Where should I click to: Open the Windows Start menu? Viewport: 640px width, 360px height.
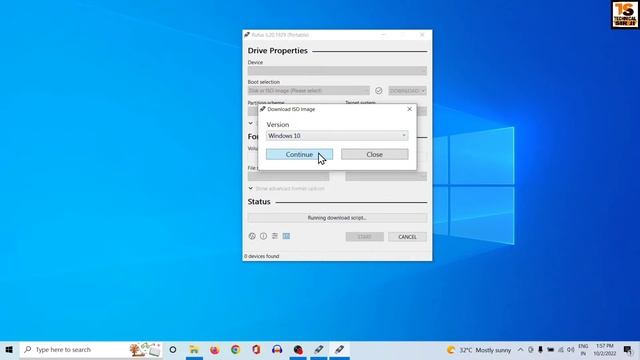9,350
